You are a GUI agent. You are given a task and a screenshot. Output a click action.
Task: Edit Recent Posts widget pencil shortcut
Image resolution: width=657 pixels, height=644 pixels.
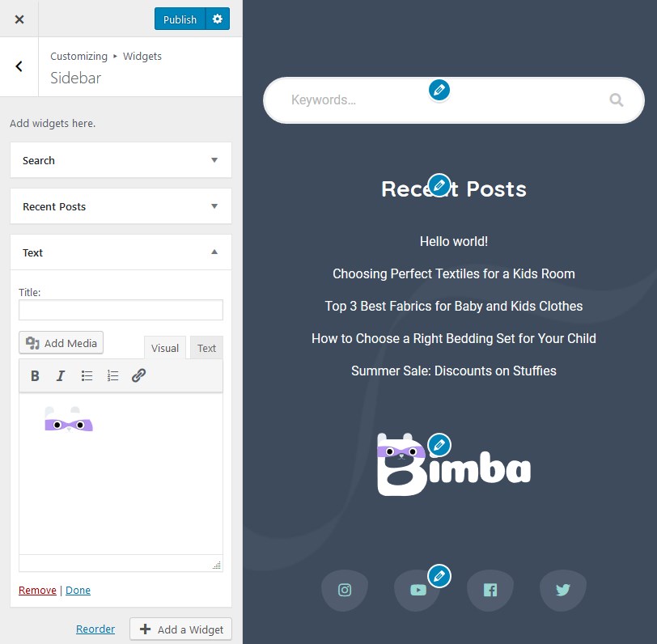[x=439, y=184]
